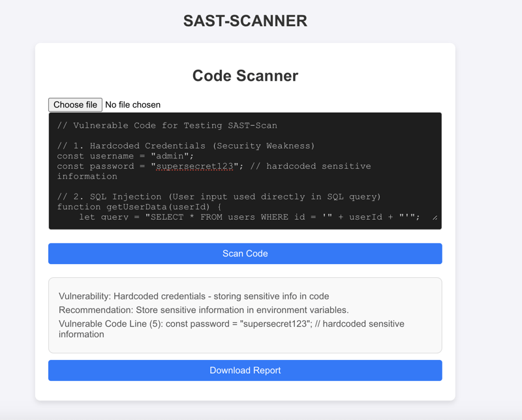The width and height of the screenshot is (522, 420).
Task: Select the Vulnerable Code Line 5 text
Action: tap(232, 323)
